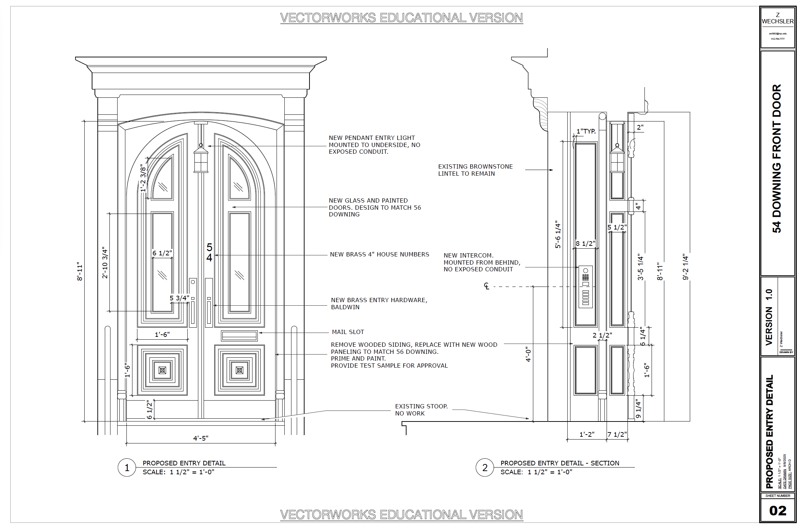The height and width of the screenshot is (532, 801).
Task: Click "PROPOSED ENTRY DETAIL - SECTION" title
Action: pyautogui.click(x=559, y=463)
